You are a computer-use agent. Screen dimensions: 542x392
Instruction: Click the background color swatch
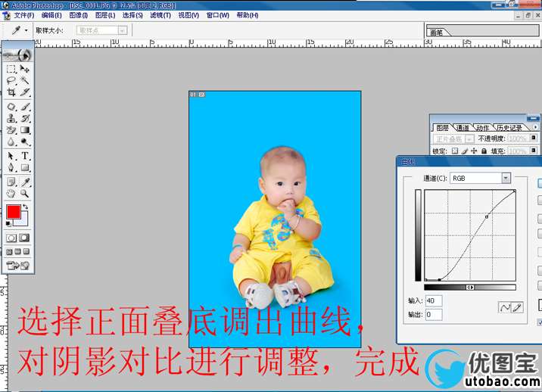pyautogui.click(x=23, y=221)
